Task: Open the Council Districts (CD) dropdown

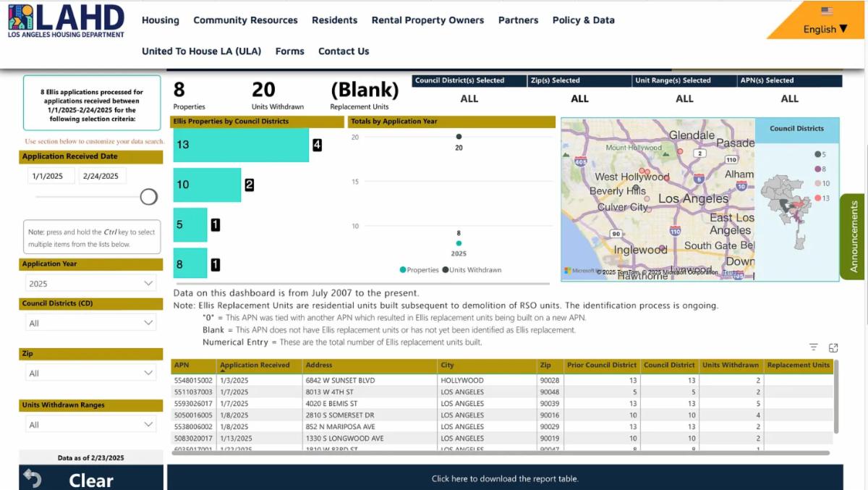Action: pos(91,323)
